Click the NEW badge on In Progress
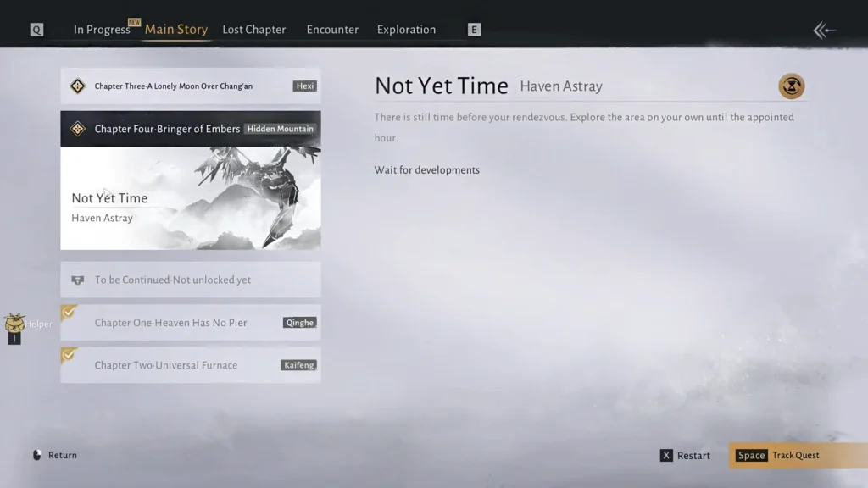This screenshot has width=868, height=488. (134, 22)
